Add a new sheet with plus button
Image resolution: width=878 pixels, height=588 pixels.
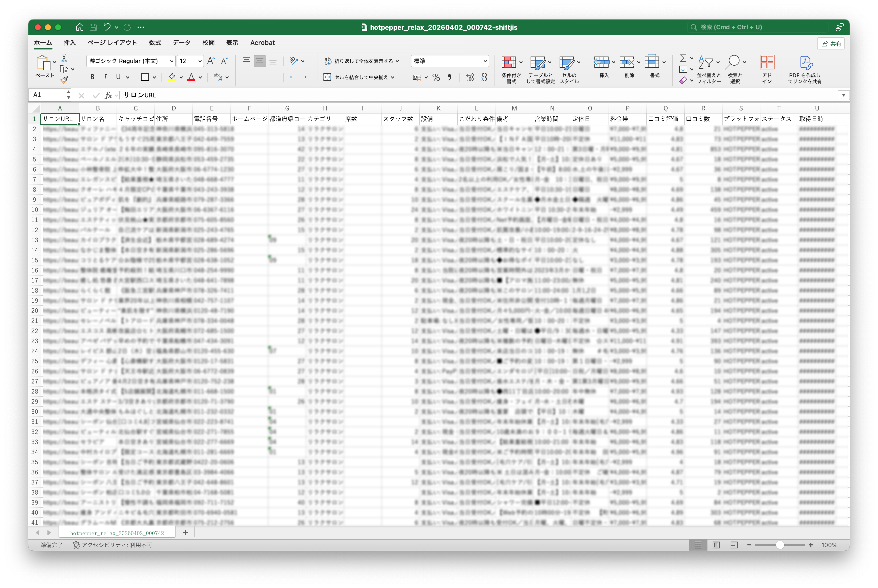point(185,532)
